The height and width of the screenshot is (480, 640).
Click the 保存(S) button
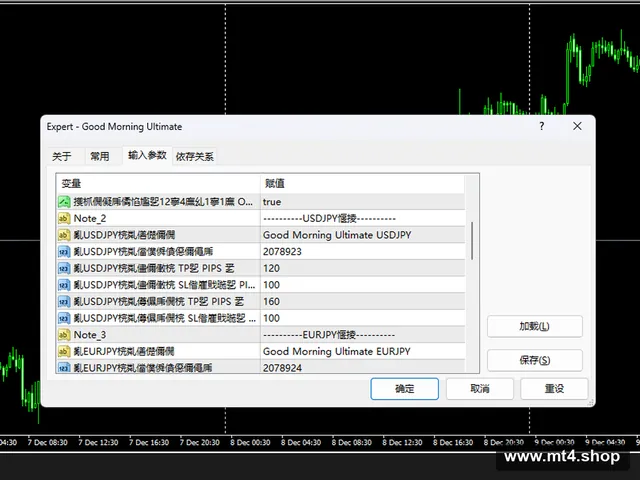pos(535,360)
